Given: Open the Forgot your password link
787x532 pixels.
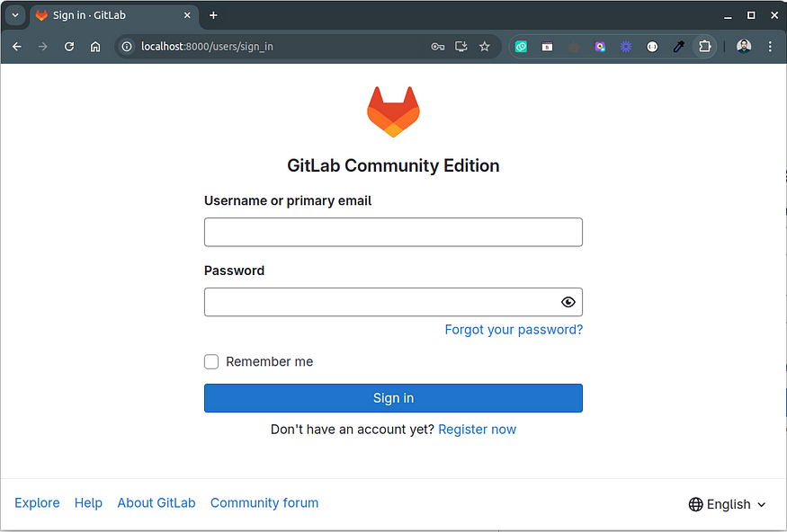Looking at the screenshot, I should (x=514, y=330).
